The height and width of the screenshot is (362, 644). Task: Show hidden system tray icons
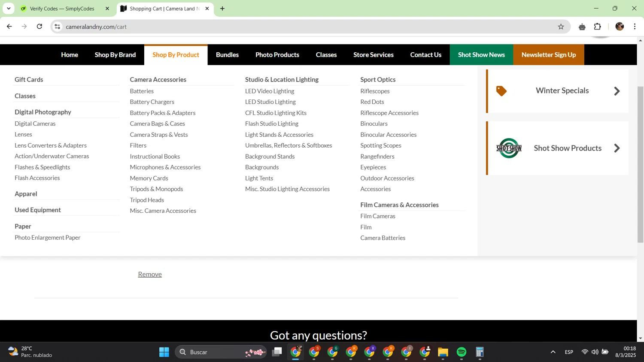[553, 352]
